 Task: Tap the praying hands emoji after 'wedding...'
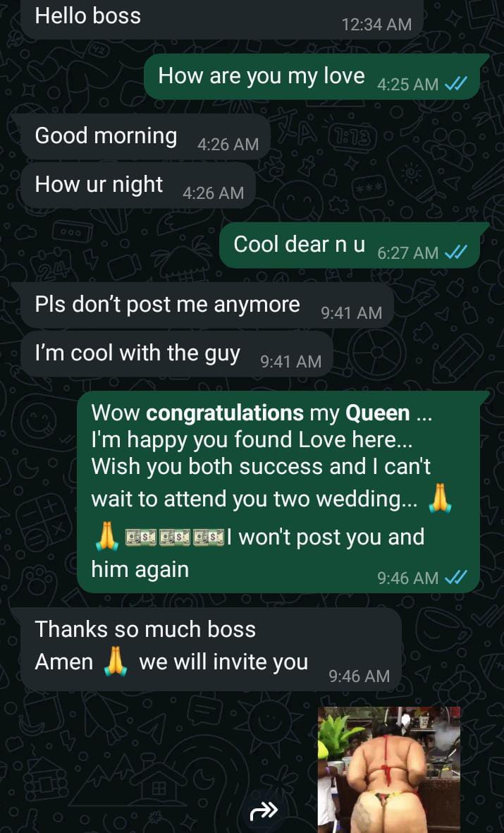[440, 499]
